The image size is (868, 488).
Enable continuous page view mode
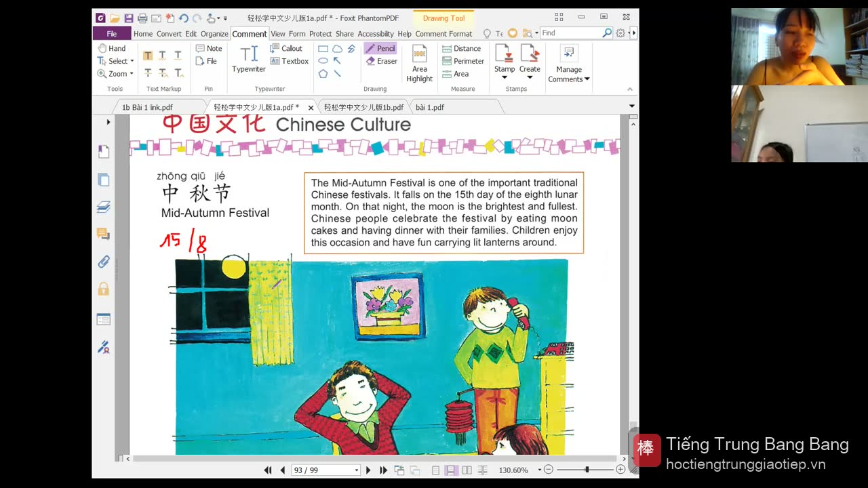(451, 470)
